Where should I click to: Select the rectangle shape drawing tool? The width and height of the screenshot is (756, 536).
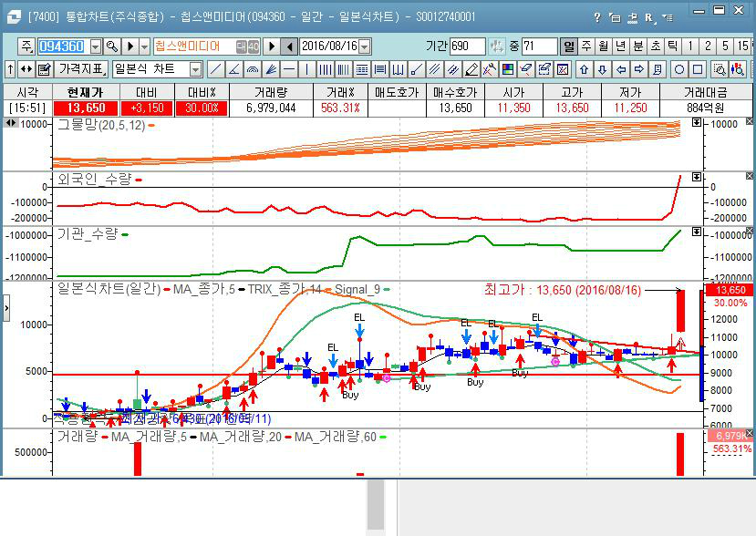pyautogui.click(x=698, y=69)
